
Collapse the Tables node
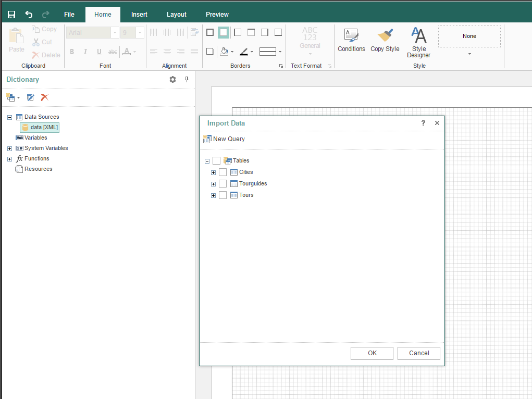point(207,161)
